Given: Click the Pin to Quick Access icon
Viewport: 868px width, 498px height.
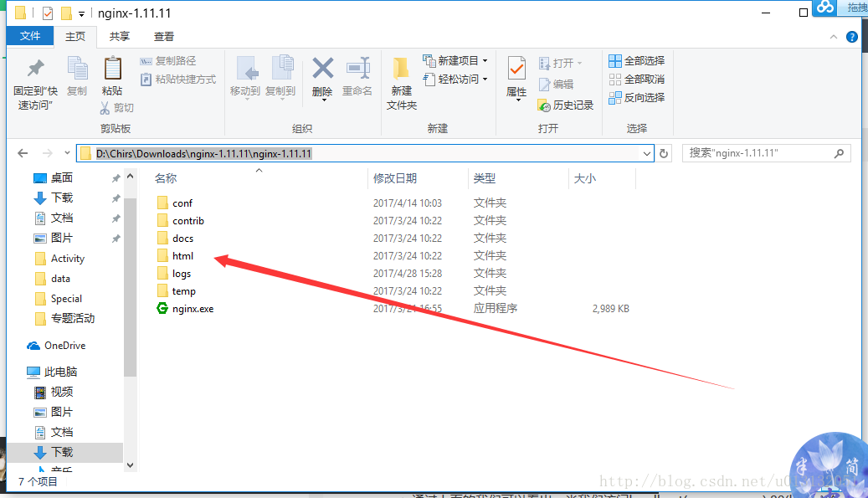Looking at the screenshot, I should click(35, 69).
